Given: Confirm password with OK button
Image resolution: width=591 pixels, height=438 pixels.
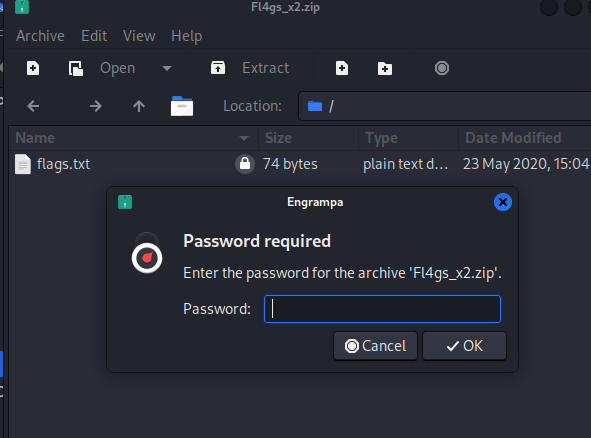Looking at the screenshot, I should pos(464,346).
